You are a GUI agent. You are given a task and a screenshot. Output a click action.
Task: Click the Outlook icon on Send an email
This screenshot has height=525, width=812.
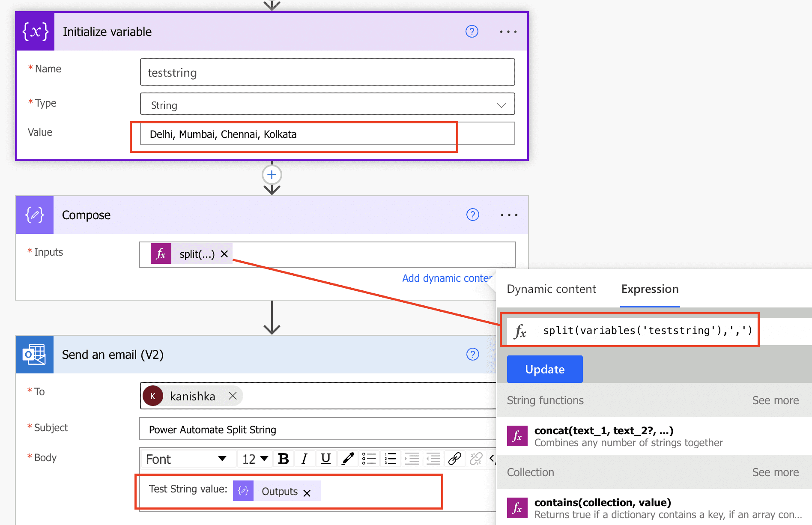35,355
